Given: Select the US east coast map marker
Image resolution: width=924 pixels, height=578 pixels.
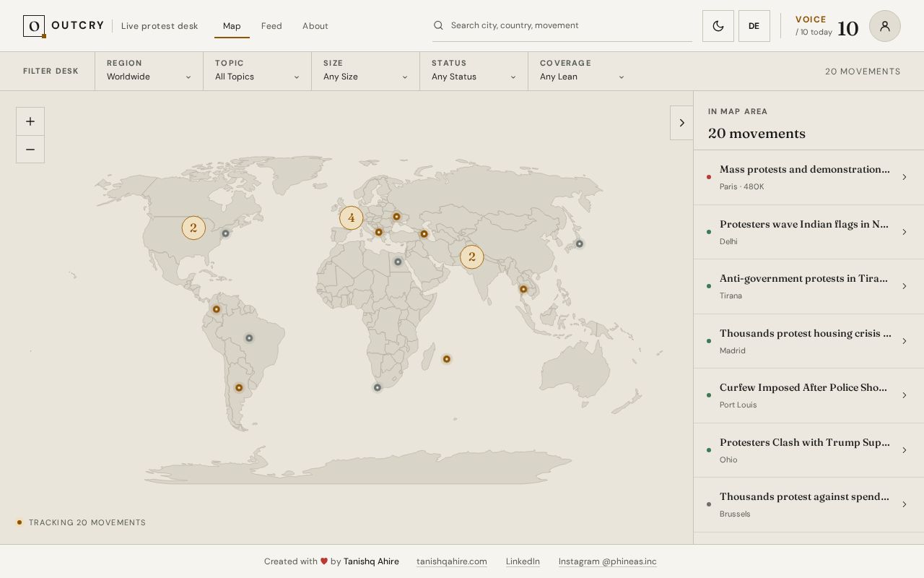Looking at the screenshot, I should pyautogui.click(x=226, y=233).
